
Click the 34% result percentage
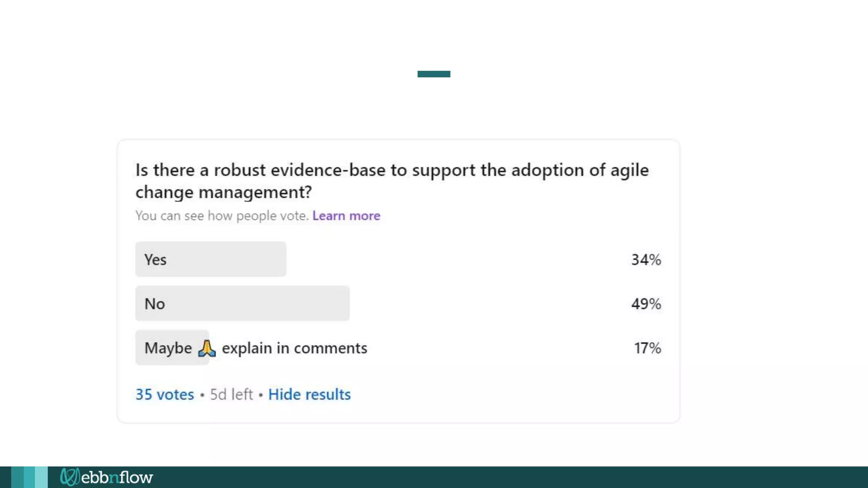pos(646,260)
